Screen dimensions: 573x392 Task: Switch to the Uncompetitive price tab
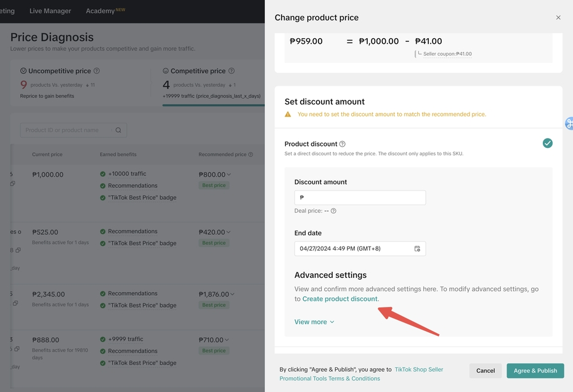point(59,71)
